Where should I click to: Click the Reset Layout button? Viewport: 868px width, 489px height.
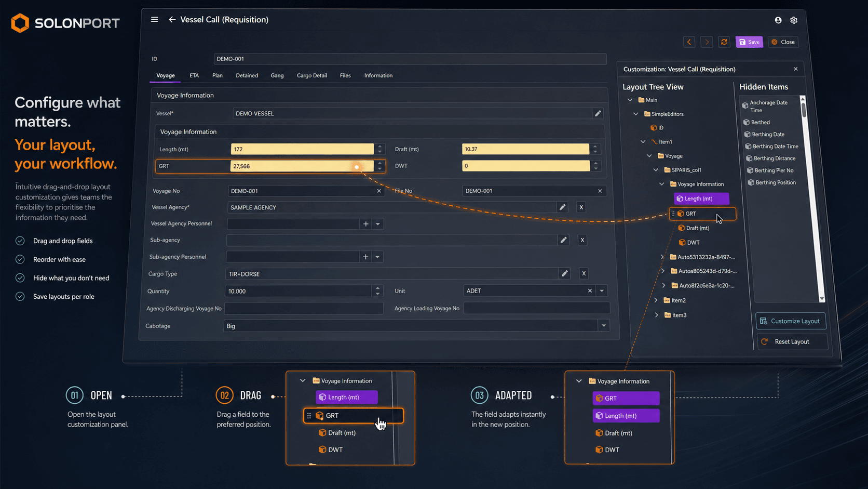tap(792, 341)
